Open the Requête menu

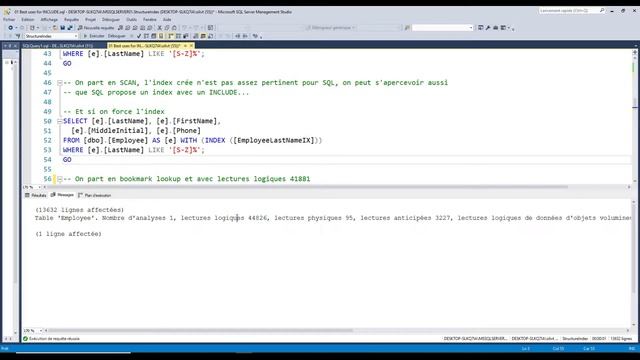click(71, 19)
